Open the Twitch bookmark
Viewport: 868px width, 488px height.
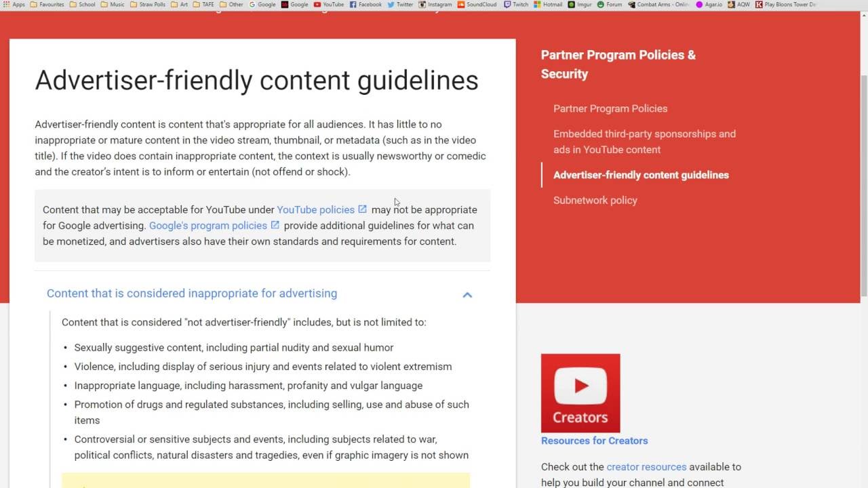(x=516, y=4)
